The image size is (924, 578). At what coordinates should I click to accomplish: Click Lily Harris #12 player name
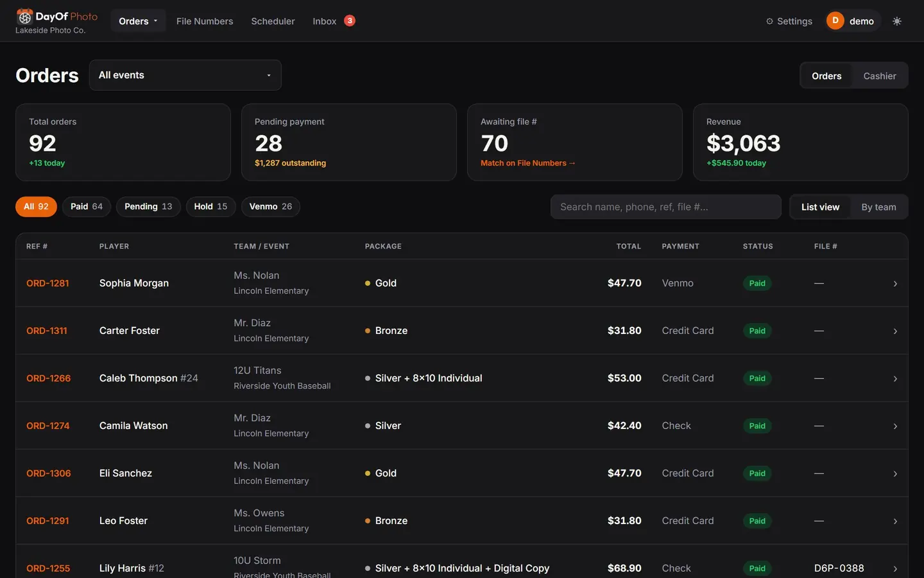click(x=132, y=568)
